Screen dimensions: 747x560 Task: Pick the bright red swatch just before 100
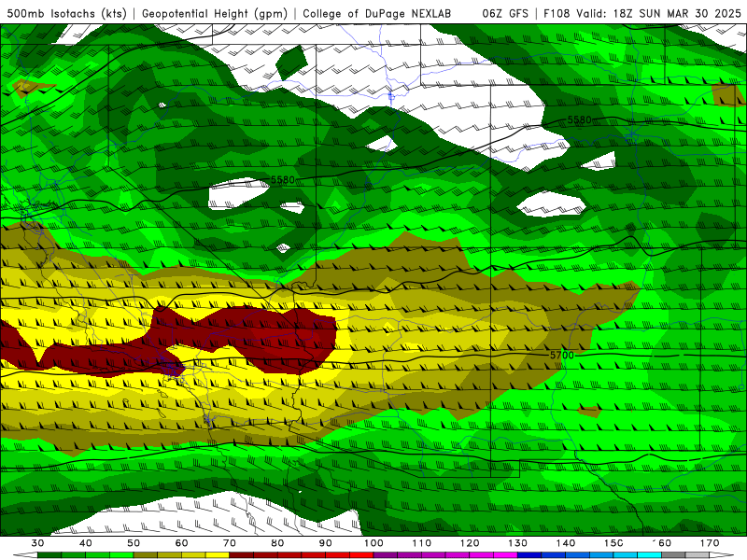[361, 555]
